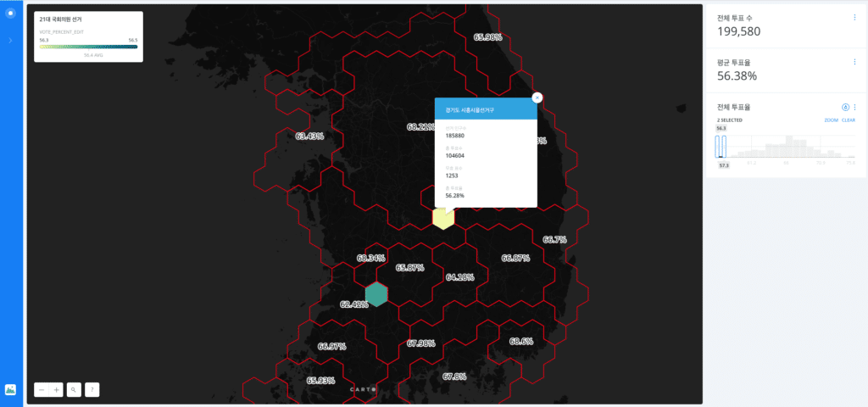Screen dimensions: 868x407
Task: Click the 1253 value in popup
Action: point(451,176)
